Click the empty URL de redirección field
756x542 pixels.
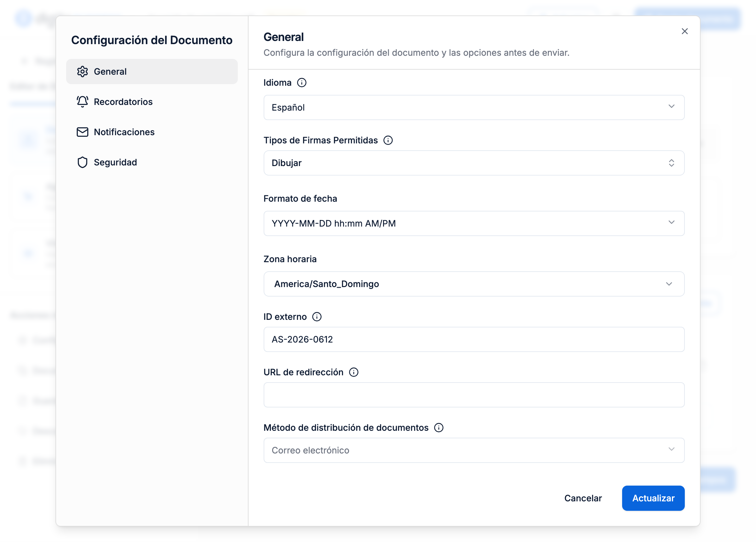(474, 395)
